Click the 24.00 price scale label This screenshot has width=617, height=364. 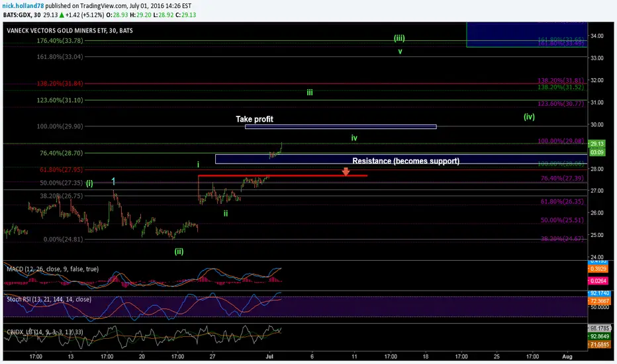597,257
